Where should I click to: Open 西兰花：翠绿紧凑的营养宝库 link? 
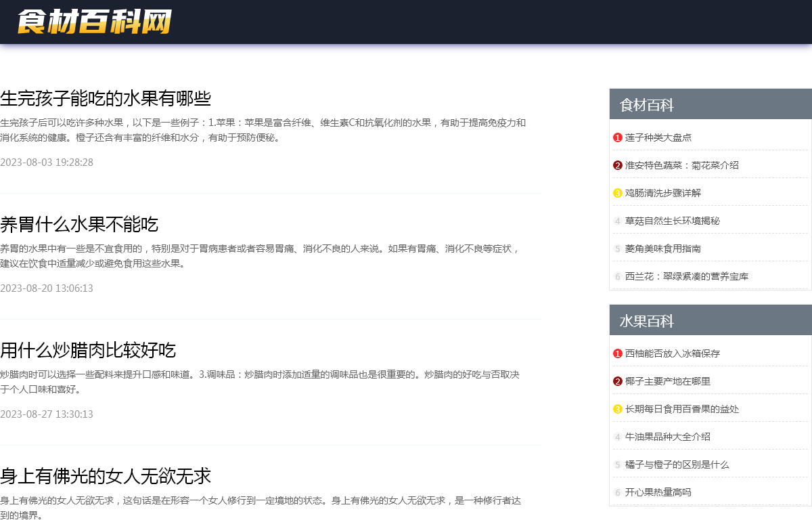[x=686, y=276]
